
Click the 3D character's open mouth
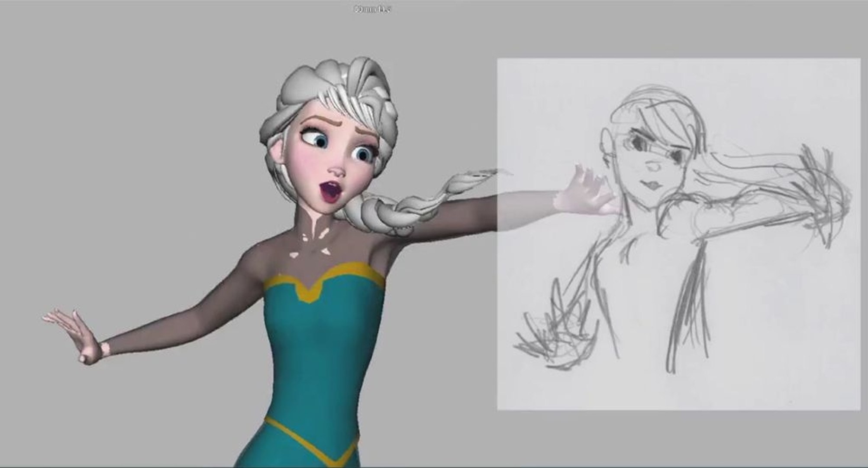click(331, 192)
